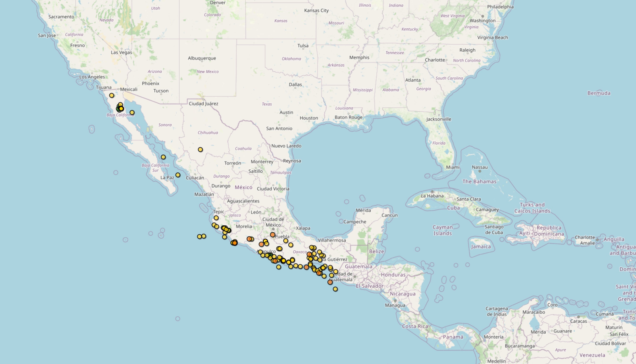Click the Miami city label

tap(453, 167)
